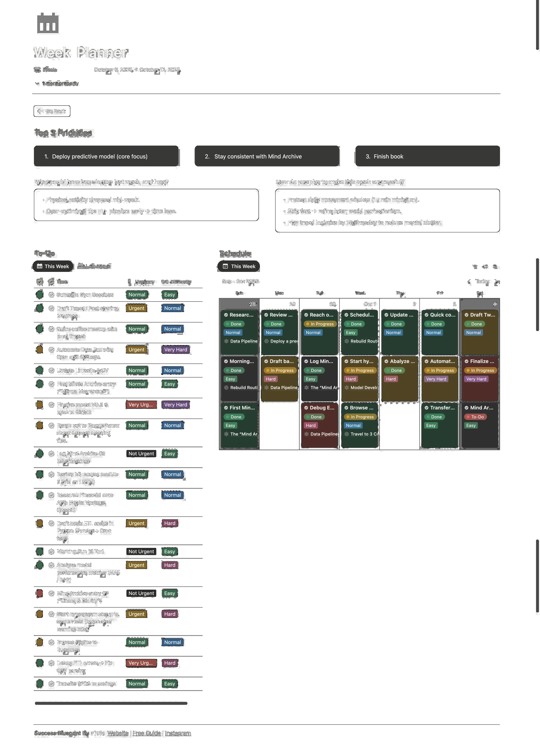
Task: Click the badge icon beside Schedule Gym Sessions
Action: pos(51,295)
